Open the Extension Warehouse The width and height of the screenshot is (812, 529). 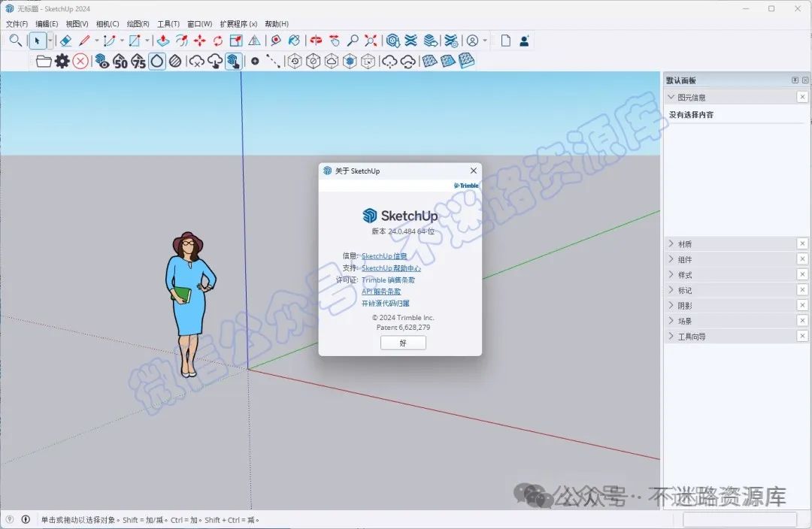click(411, 41)
